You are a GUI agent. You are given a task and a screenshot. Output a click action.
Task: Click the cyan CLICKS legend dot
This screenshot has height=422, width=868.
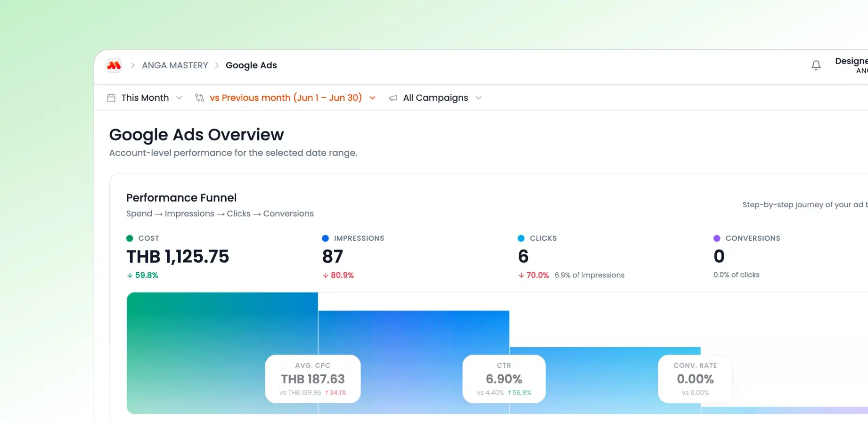[x=521, y=238]
